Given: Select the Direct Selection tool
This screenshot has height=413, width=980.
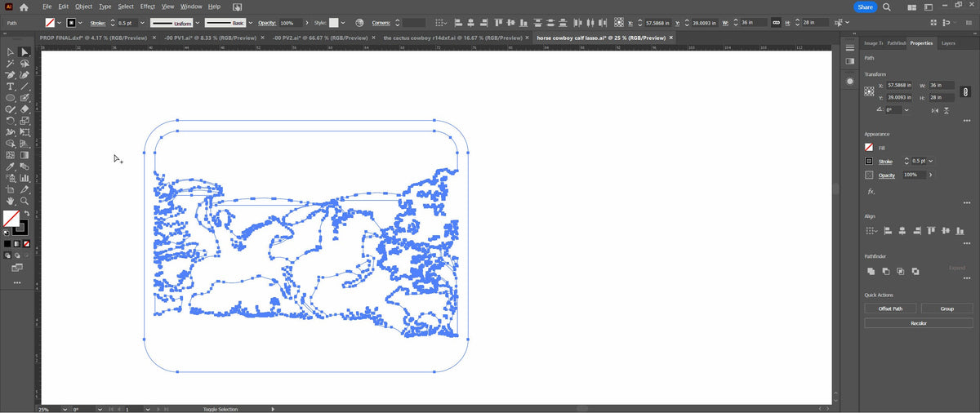Looking at the screenshot, I should (x=24, y=52).
